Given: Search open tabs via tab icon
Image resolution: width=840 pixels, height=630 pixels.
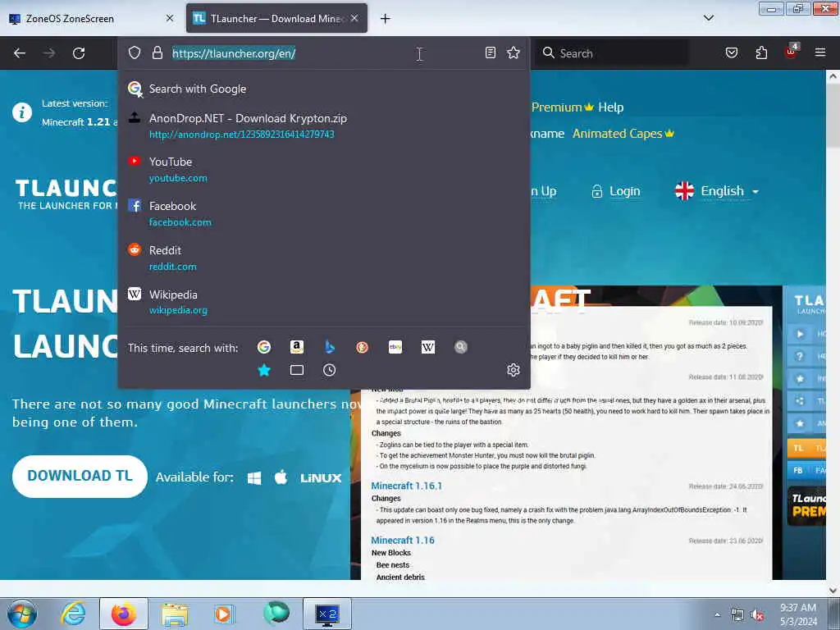Looking at the screenshot, I should point(297,370).
